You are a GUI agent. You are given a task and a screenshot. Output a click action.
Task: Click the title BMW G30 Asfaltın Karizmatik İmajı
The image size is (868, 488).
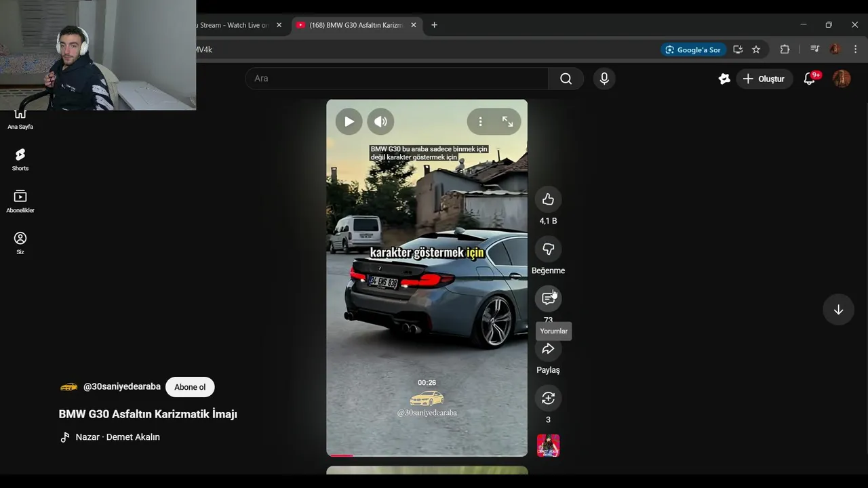click(148, 414)
